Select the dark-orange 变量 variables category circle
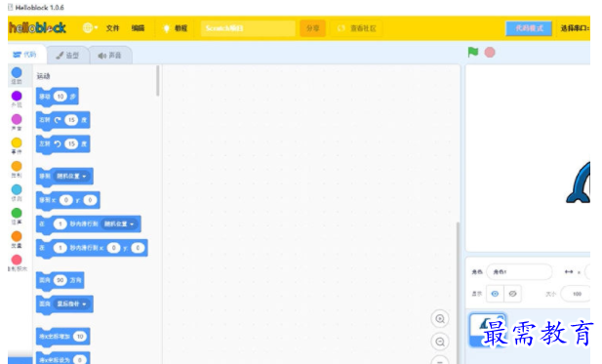The image size is (602, 364). (17, 236)
